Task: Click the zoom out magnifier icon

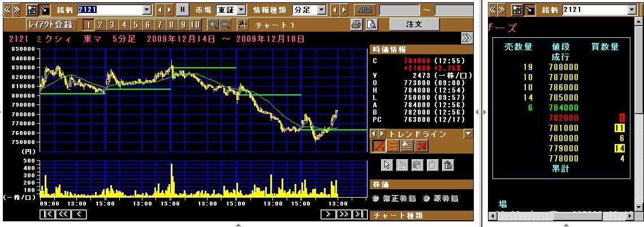Action: point(225,24)
